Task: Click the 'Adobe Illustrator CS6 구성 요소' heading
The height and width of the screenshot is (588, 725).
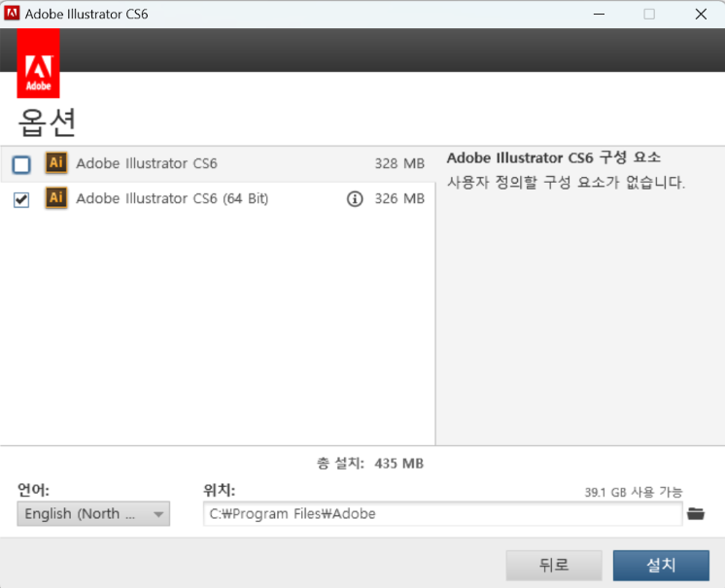Action: click(553, 157)
